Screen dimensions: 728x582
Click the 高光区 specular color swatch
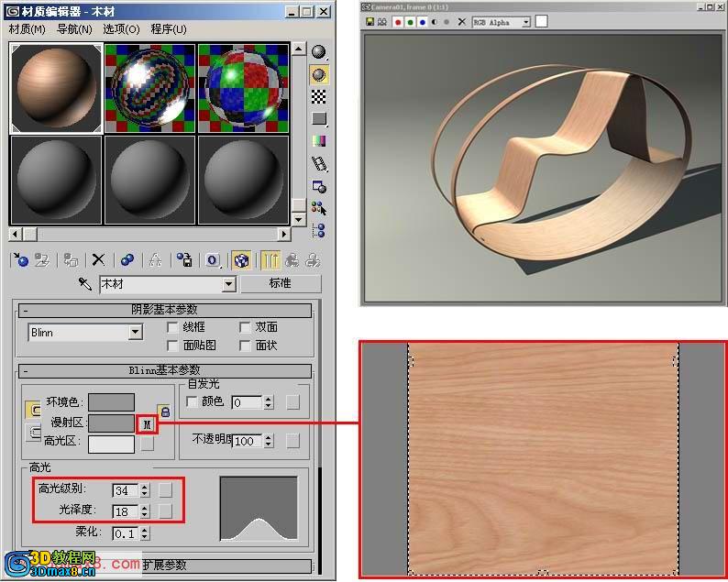[x=111, y=445]
